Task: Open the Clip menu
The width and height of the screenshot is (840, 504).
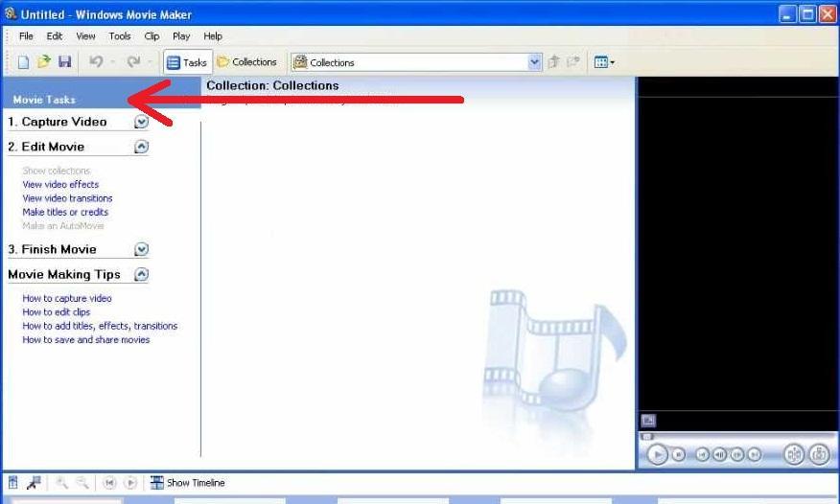Action: point(152,35)
